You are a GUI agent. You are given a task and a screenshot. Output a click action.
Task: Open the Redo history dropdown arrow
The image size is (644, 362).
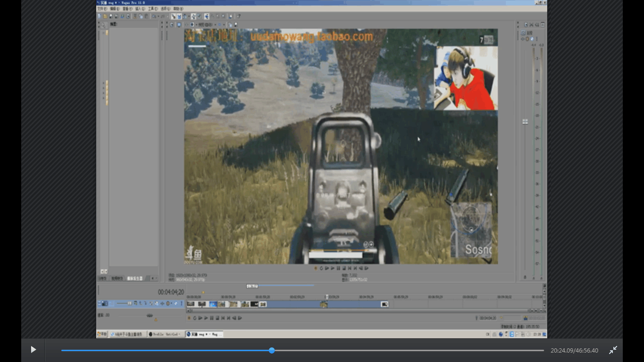[166, 16]
